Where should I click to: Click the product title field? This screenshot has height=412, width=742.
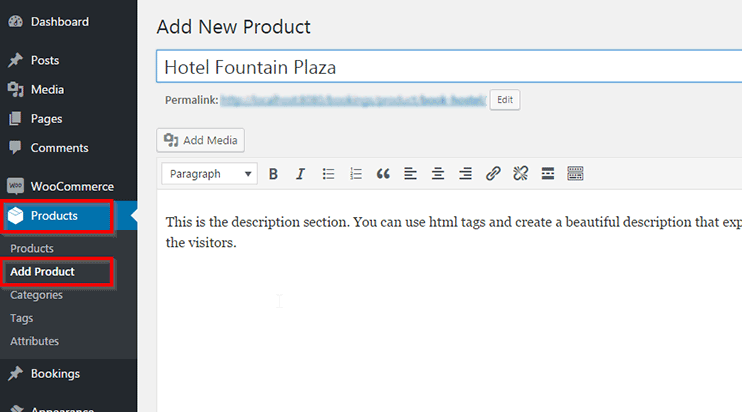[x=448, y=67]
